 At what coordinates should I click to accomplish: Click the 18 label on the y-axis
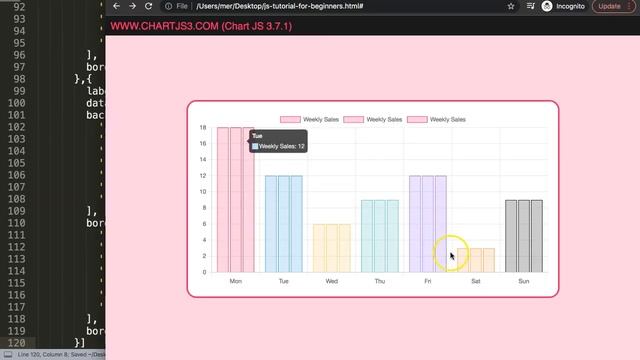203,127
